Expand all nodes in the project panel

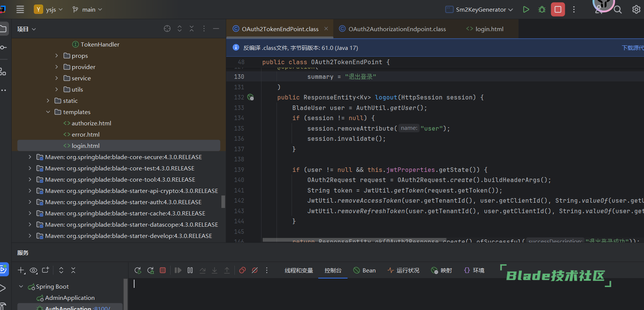tap(180, 29)
